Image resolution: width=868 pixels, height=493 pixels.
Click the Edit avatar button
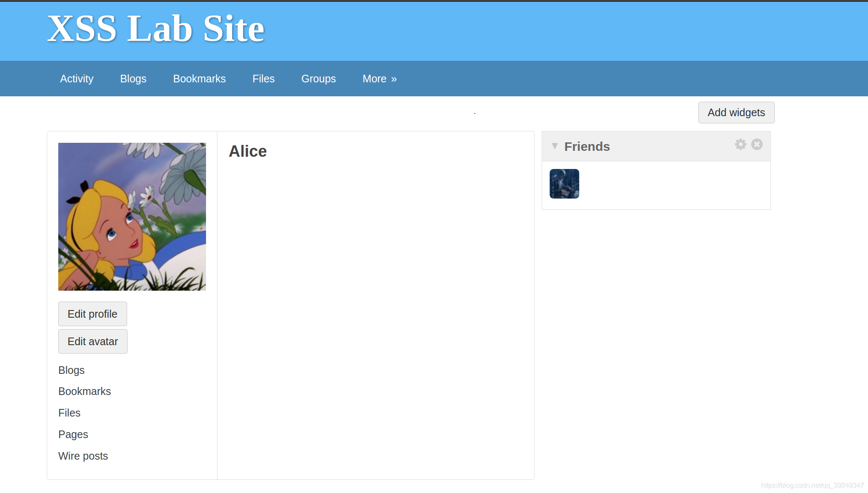[x=92, y=341]
